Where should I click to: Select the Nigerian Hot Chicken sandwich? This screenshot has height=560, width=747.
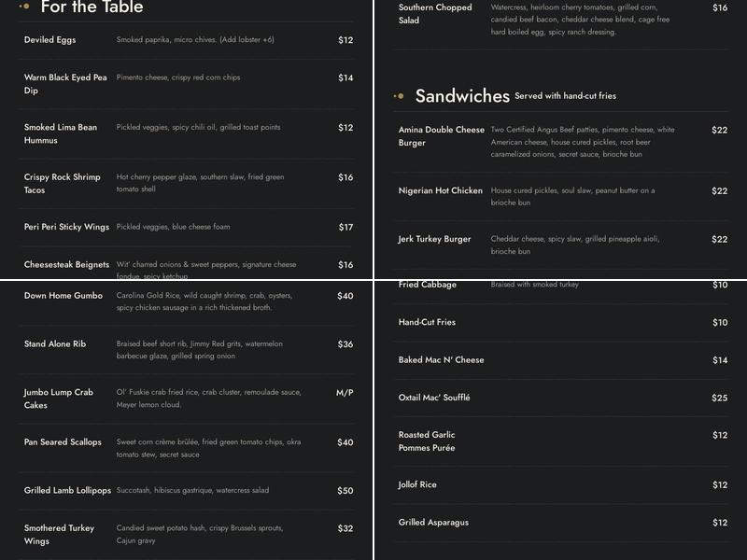561,196
